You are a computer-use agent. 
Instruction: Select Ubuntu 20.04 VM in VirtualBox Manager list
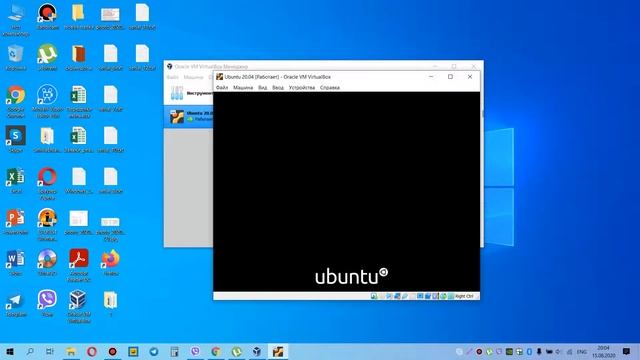(x=189, y=116)
